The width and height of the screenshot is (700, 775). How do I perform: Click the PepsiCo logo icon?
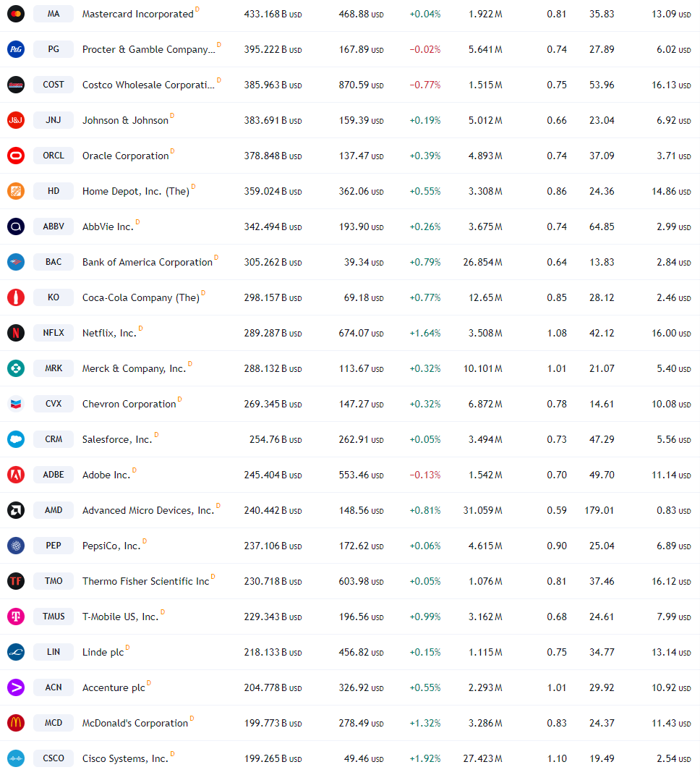(x=16, y=546)
